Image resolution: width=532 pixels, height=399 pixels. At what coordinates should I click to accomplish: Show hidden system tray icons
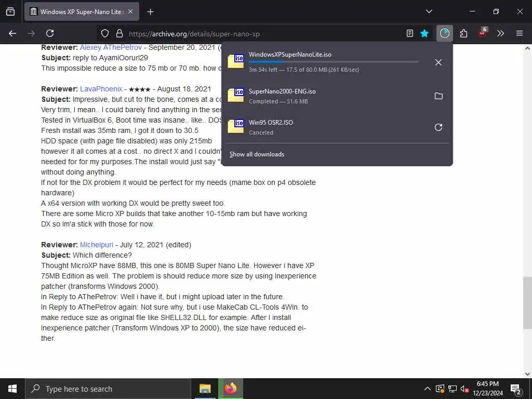[x=428, y=389]
